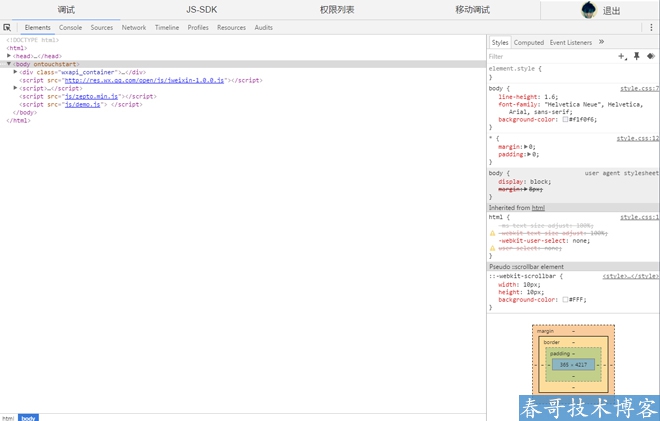Open Timeline panel
Screen dimensions: 660x421
pyautogui.click(x=167, y=27)
